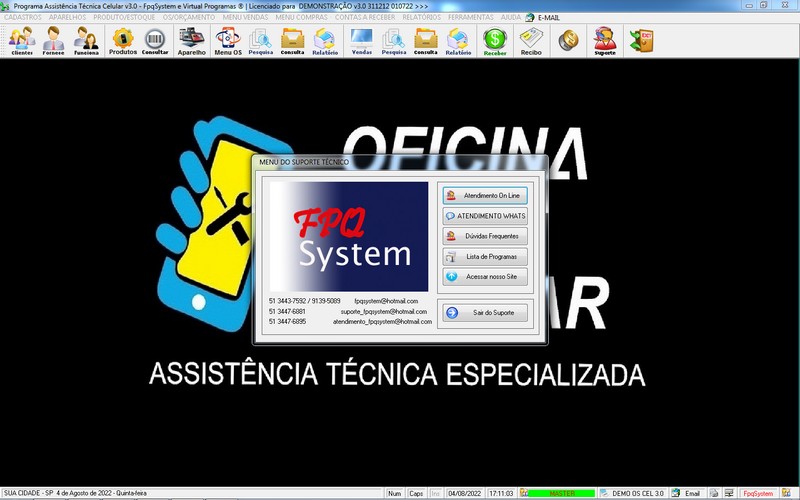The height and width of the screenshot is (500, 800).
Task: Open the Vendas monitor icon
Action: [x=361, y=41]
